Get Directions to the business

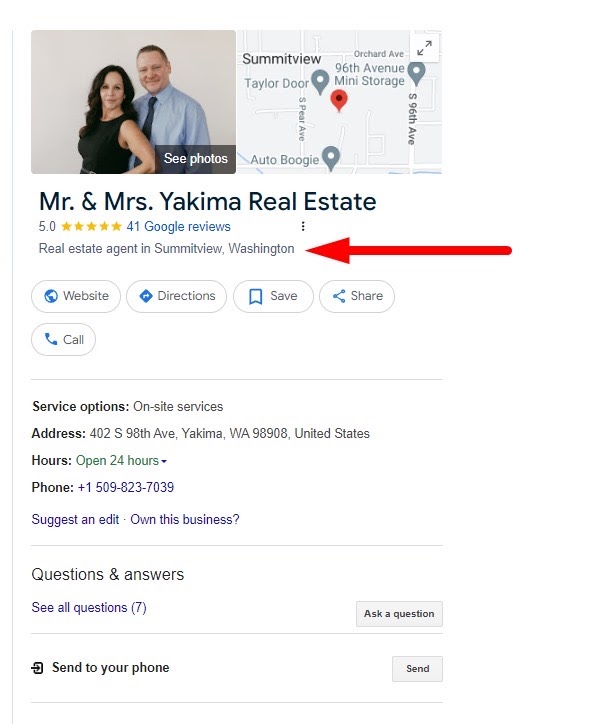(177, 296)
